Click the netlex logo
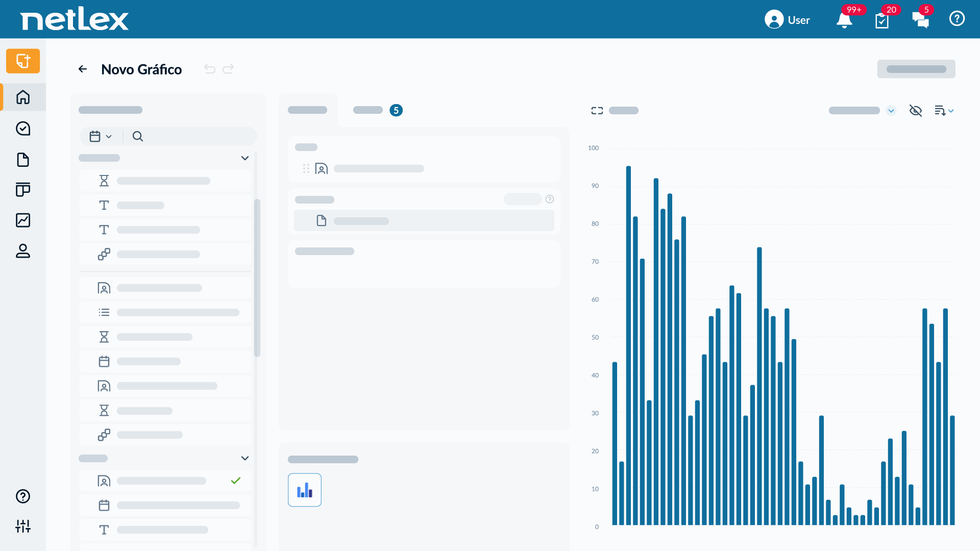 coord(75,20)
